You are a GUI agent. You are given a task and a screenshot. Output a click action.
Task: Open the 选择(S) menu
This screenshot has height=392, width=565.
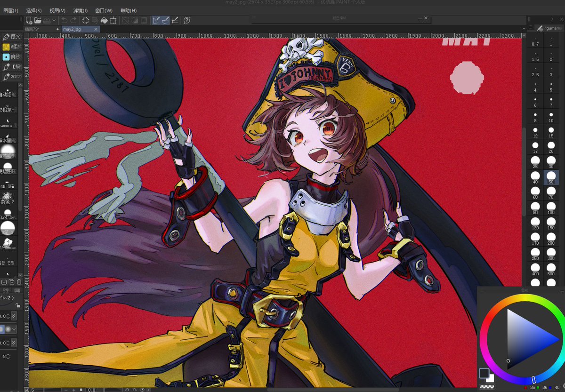34,10
